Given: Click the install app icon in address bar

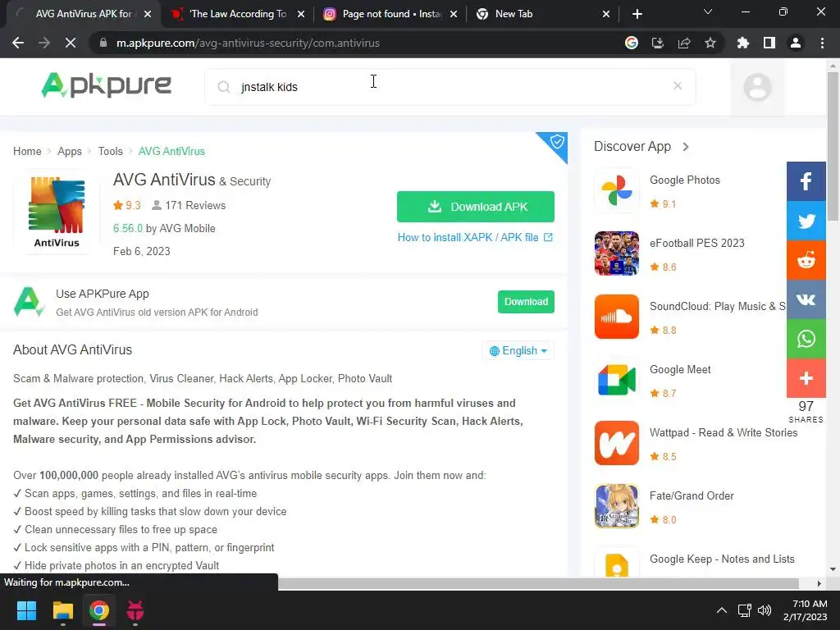Looking at the screenshot, I should [x=658, y=43].
